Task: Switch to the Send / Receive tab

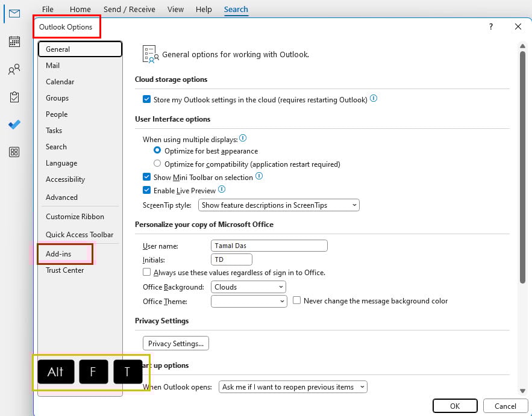Action: click(x=130, y=9)
